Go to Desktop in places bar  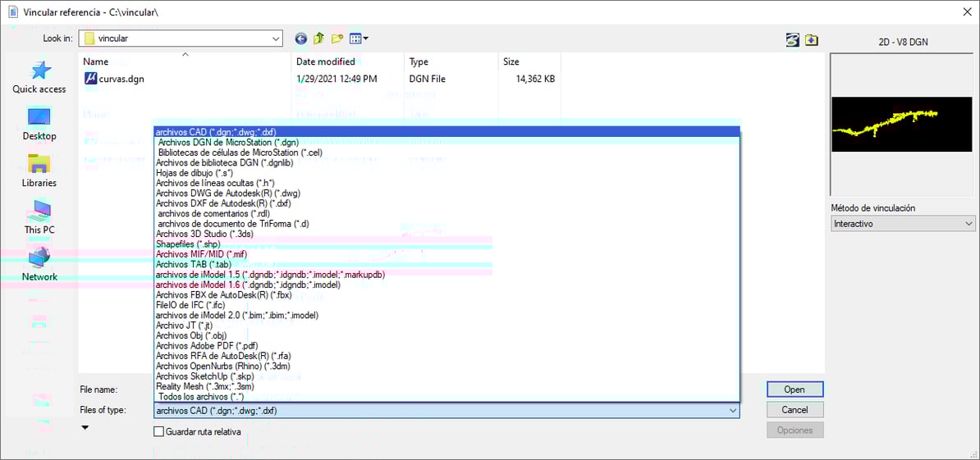[39, 124]
